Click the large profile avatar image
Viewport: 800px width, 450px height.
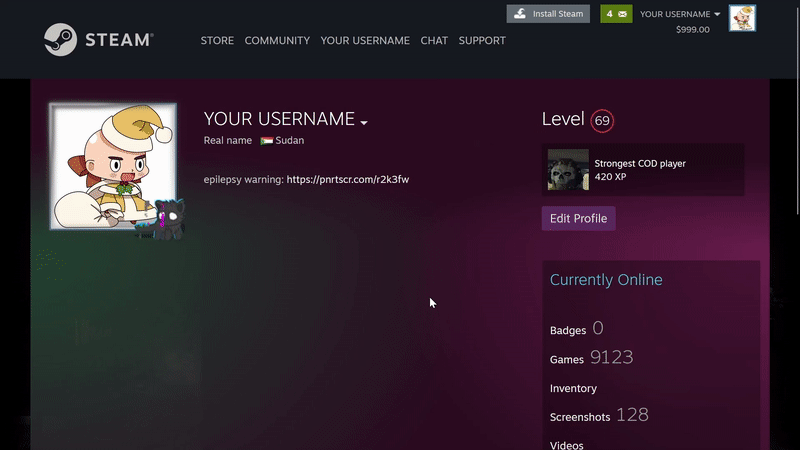(113, 166)
